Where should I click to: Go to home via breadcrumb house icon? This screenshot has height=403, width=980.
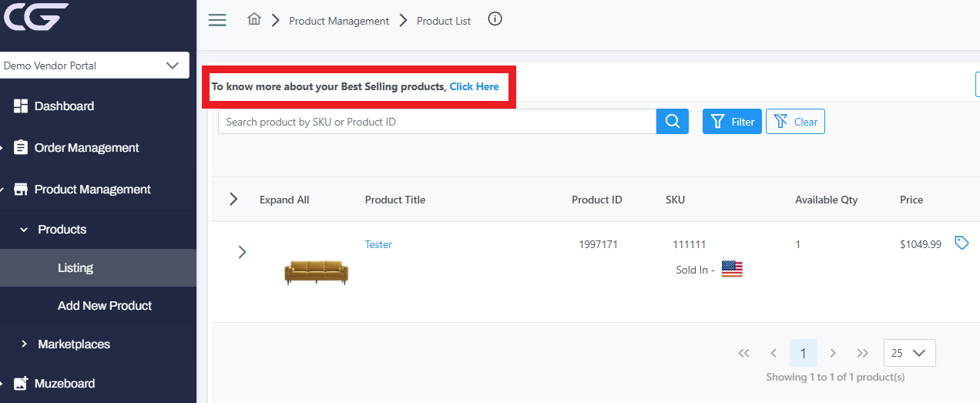[x=254, y=19]
